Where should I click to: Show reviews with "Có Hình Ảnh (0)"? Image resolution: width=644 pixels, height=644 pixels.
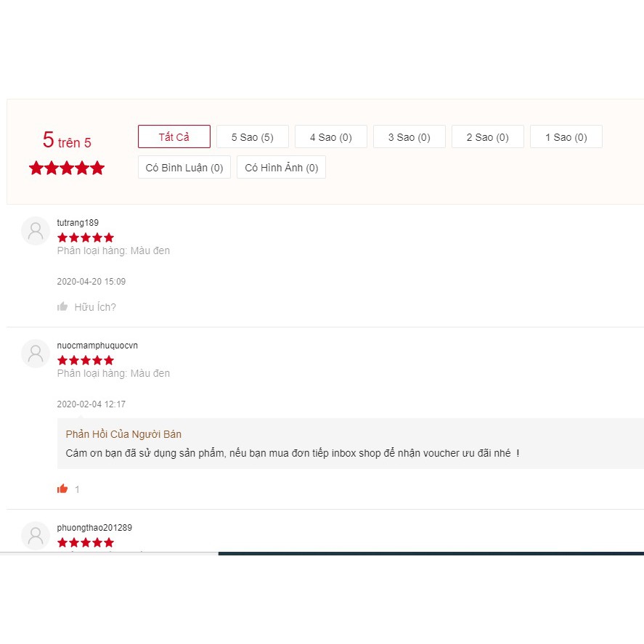coord(282,168)
